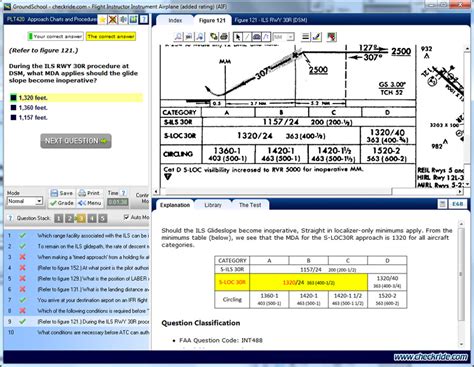Visit www.checkride.com link

431,357
